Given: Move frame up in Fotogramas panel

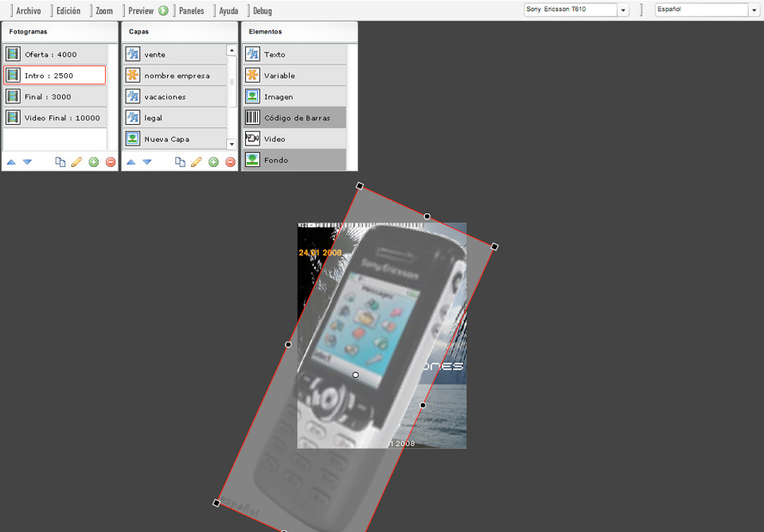Looking at the screenshot, I should coord(11,162).
